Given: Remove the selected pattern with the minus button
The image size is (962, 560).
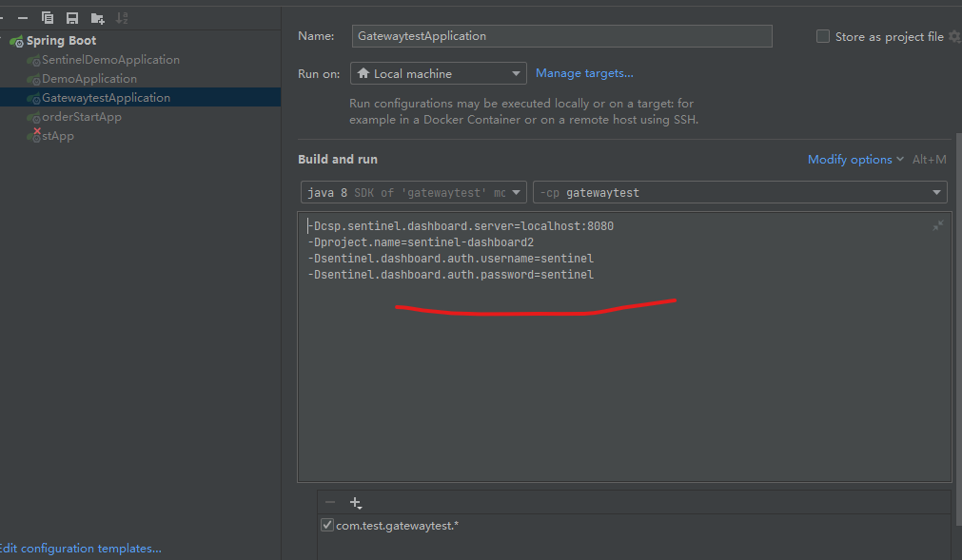Looking at the screenshot, I should coord(330,502).
